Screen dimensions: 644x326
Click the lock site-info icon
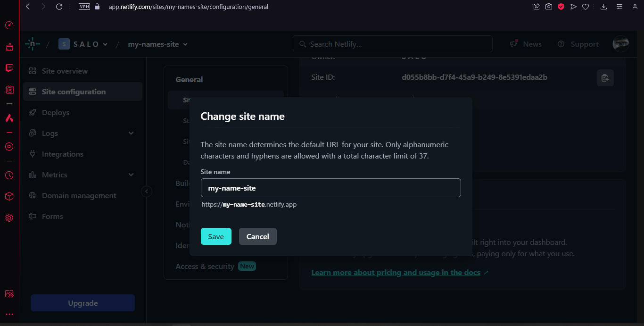(98, 7)
